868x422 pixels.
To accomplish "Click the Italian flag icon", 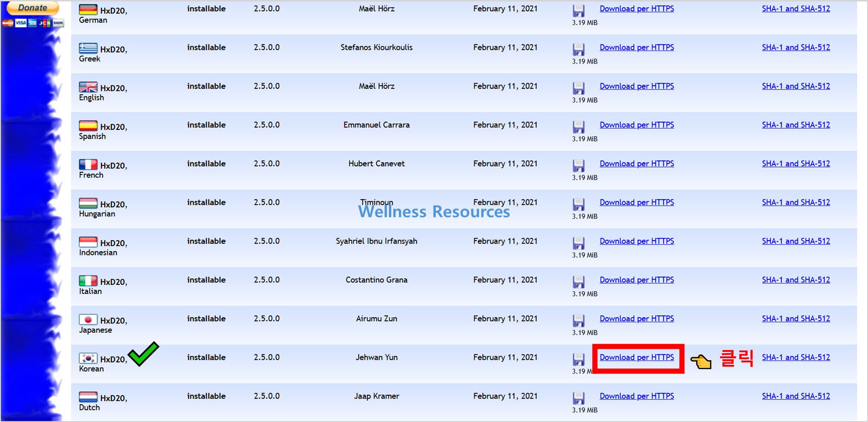I will coord(88,280).
